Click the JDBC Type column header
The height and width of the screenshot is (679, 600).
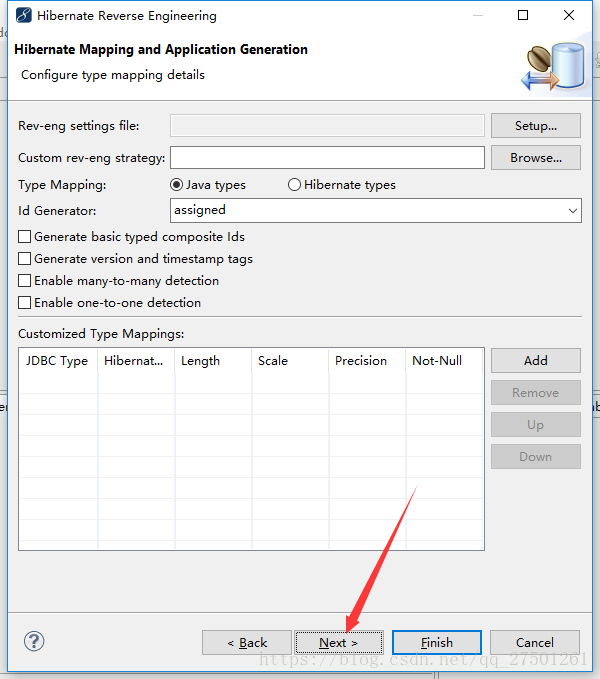click(58, 361)
